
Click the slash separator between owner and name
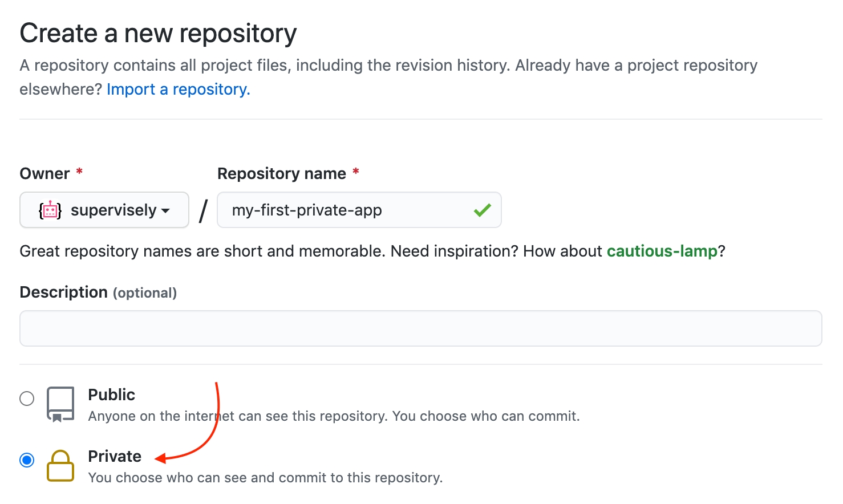click(203, 211)
